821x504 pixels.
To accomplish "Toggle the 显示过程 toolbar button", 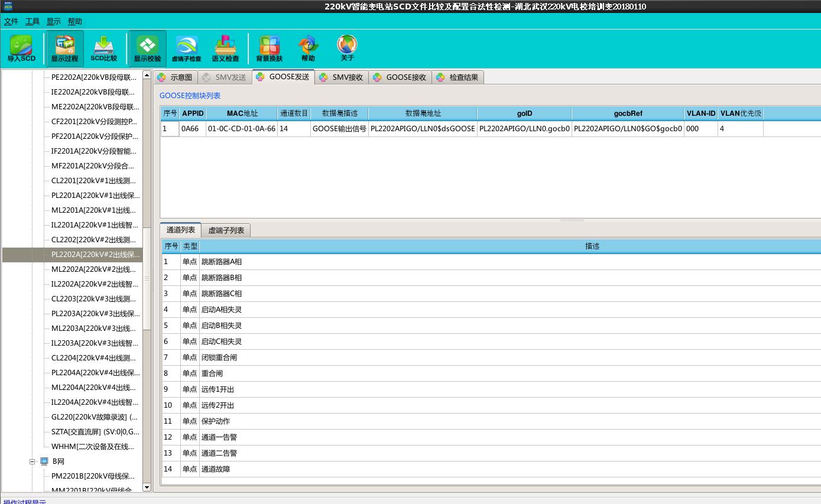I will click(64, 48).
